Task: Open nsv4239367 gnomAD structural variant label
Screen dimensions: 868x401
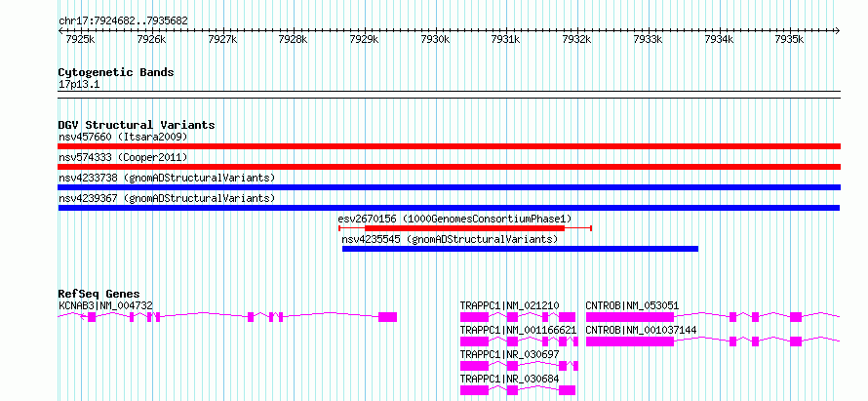Action: [x=167, y=198]
